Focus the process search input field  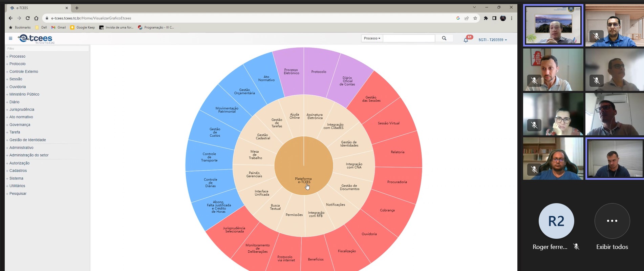pyautogui.click(x=409, y=38)
